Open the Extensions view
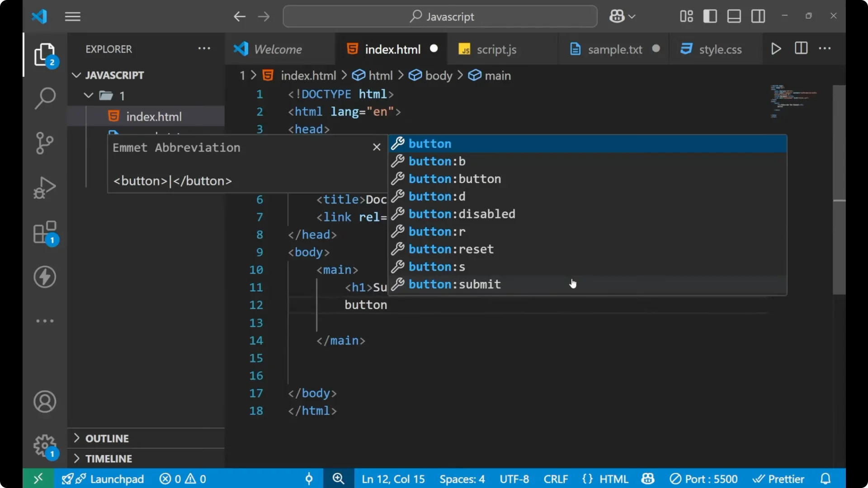 point(44,232)
